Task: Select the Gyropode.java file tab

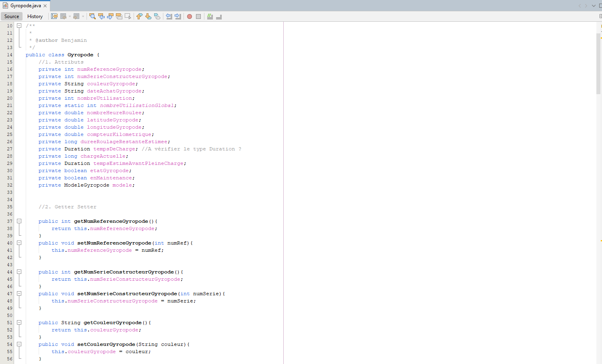Action: coord(25,6)
